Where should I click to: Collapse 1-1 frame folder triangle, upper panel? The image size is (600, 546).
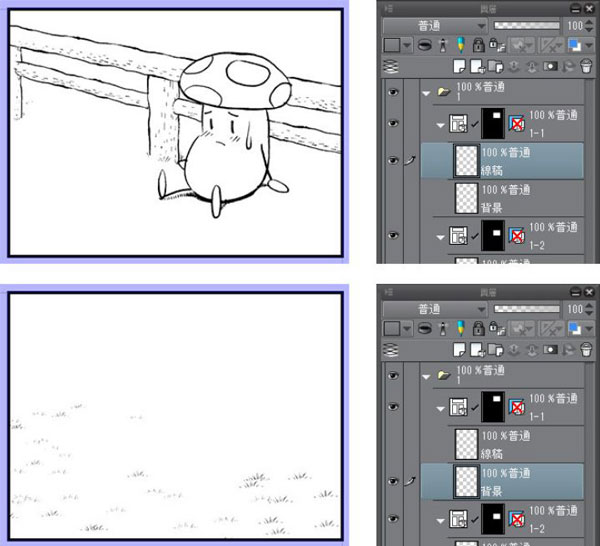(440, 125)
